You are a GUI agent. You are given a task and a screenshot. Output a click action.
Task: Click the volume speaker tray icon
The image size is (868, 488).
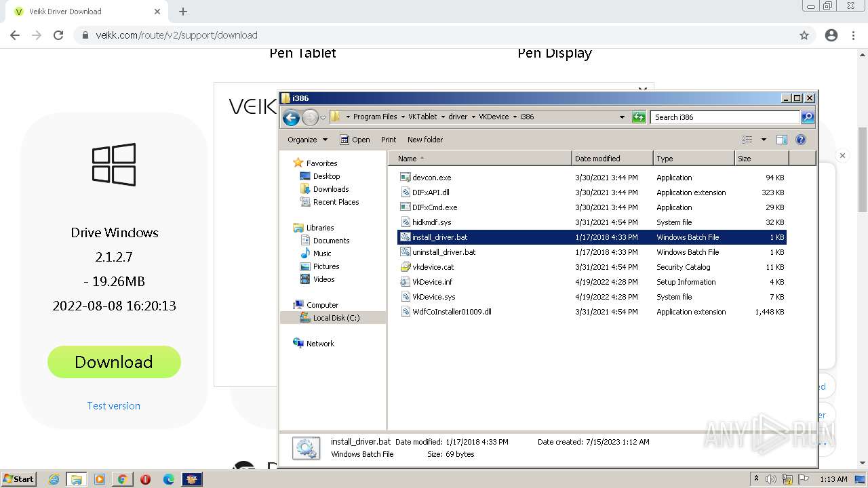[771, 479]
